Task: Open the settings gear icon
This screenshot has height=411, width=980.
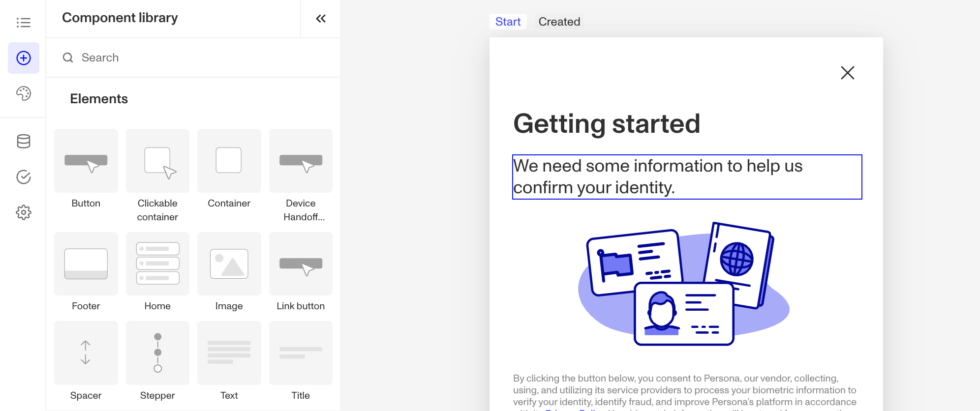Action: click(x=24, y=212)
